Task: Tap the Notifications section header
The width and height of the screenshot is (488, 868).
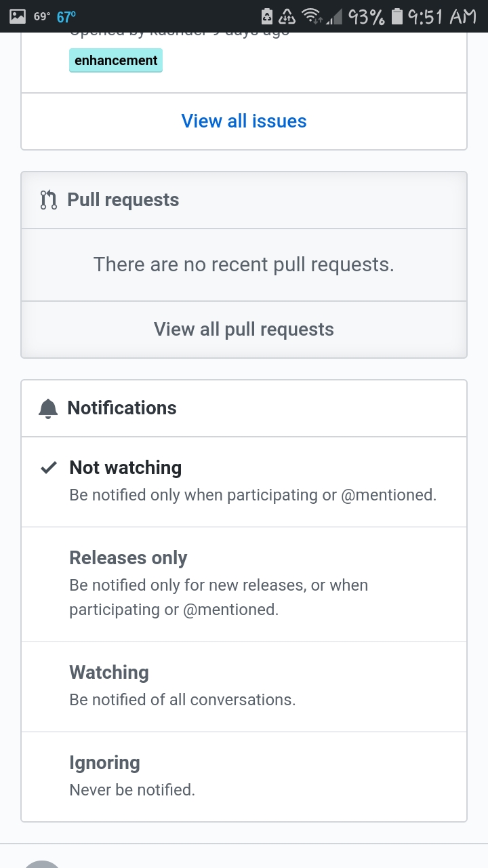Action: pos(121,408)
